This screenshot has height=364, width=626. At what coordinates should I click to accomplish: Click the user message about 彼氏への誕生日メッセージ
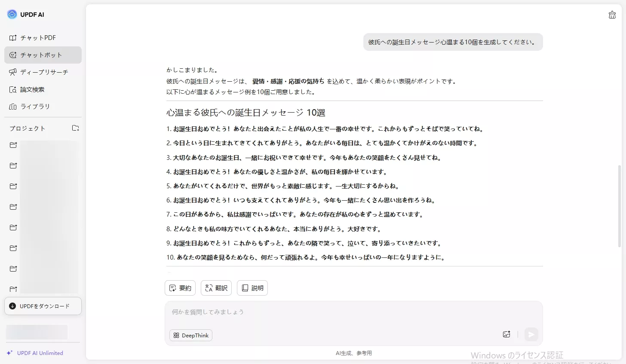(453, 42)
